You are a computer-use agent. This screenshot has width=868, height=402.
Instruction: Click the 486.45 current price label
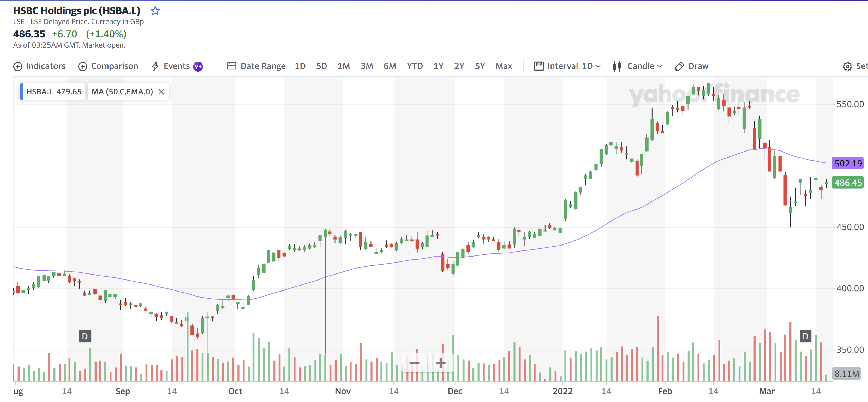848,183
